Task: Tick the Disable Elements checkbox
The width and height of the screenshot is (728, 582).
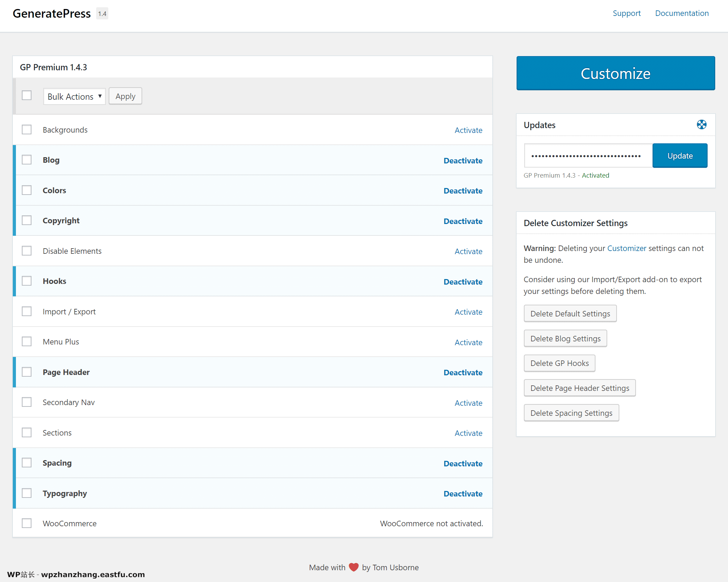Action: (x=27, y=251)
